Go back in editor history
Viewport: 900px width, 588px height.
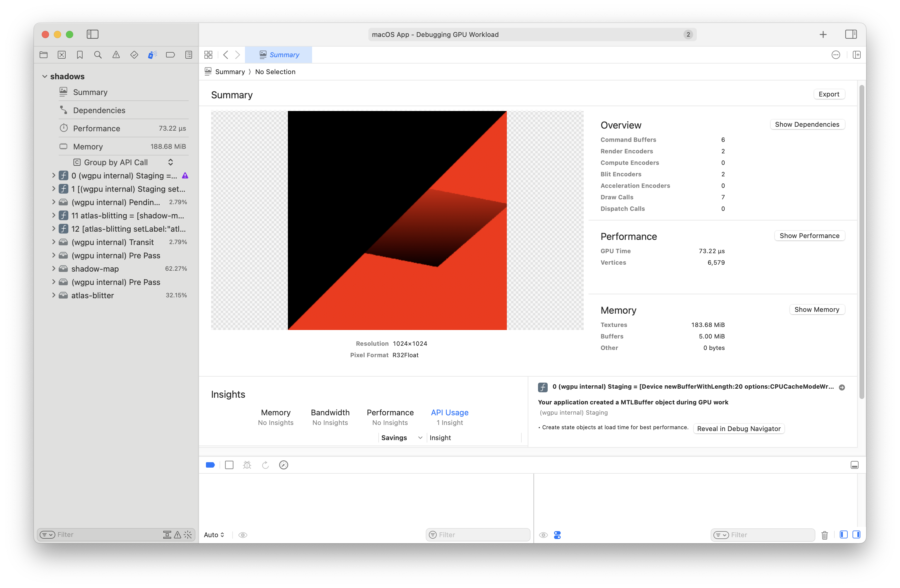(226, 55)
